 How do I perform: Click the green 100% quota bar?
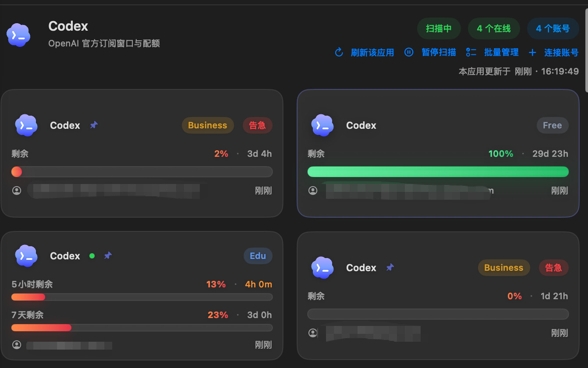pyautogui.click(x=438, y=172)
